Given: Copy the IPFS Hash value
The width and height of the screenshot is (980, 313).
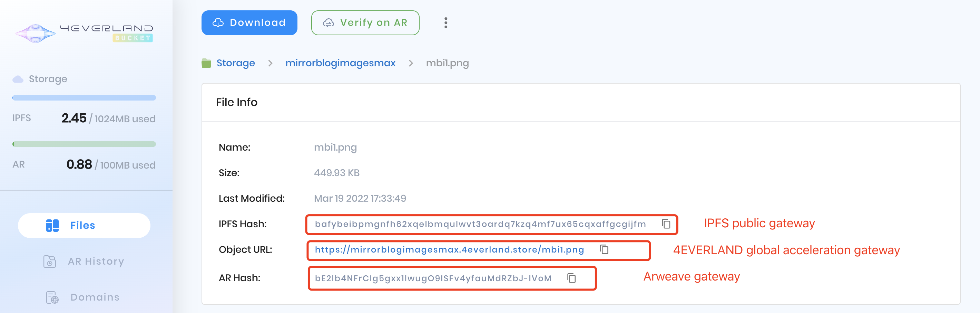Looking at the screenshot, I should coord(666,224).
